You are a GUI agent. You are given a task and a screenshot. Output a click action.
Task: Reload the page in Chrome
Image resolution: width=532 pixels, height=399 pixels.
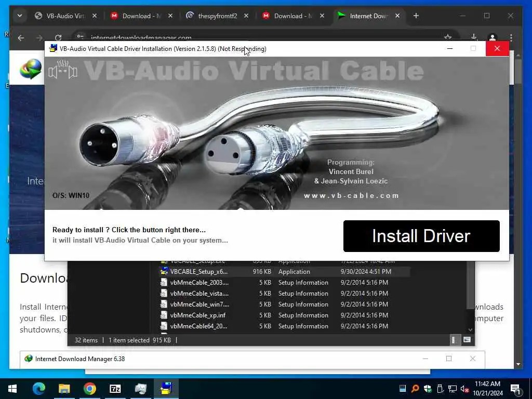tap(58, 37)
